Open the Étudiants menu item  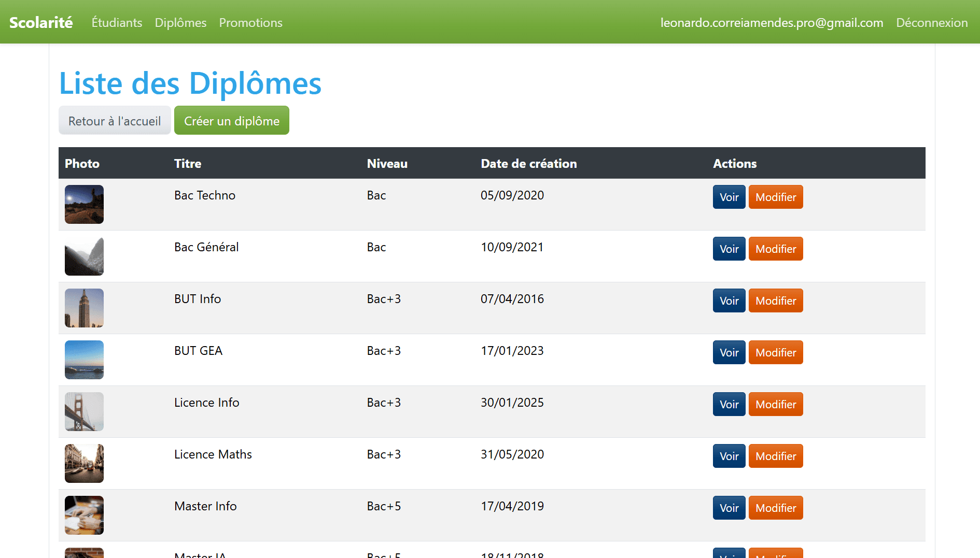pos(117,22)
